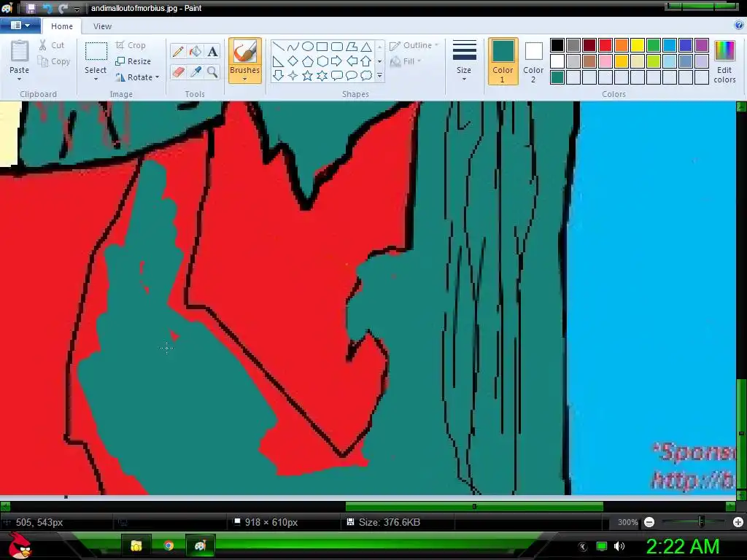Select the Fill with color bucket tool

tap(196, 52)
